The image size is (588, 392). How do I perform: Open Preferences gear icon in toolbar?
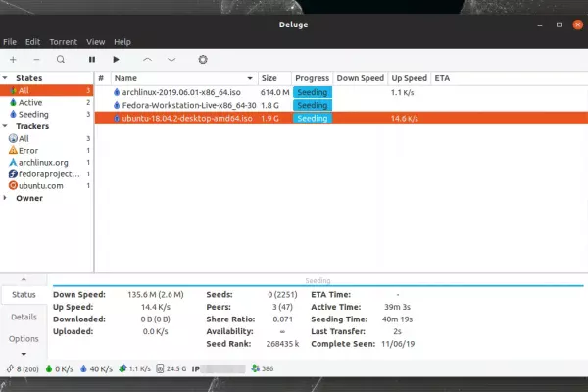point(203,59)
